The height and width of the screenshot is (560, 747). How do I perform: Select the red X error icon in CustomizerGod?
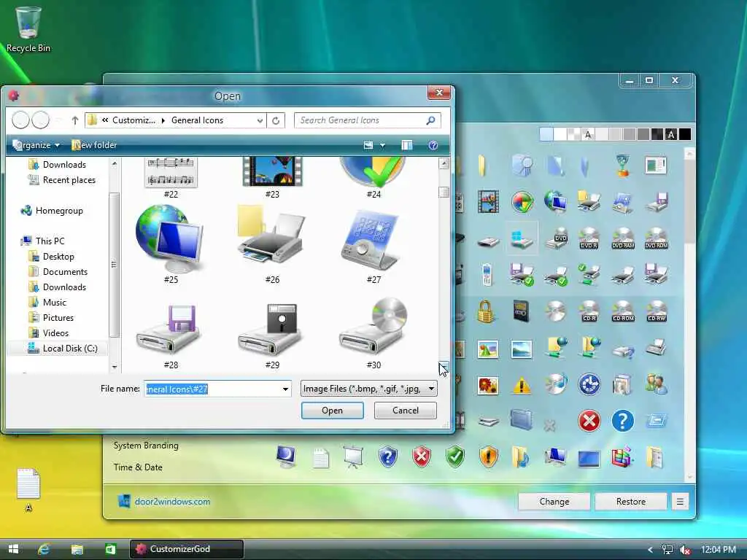[x=589, y=421]
